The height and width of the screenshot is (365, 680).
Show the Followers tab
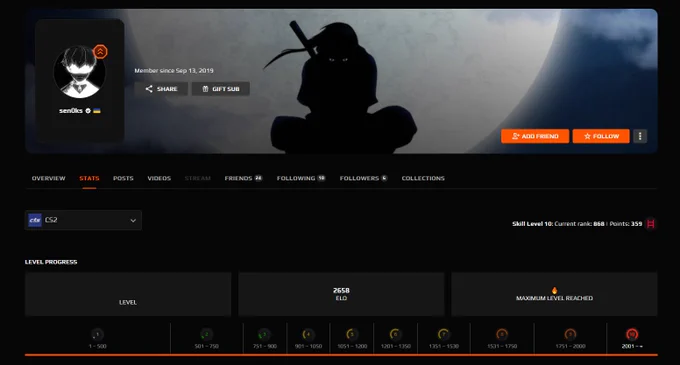tap(363, 178)
